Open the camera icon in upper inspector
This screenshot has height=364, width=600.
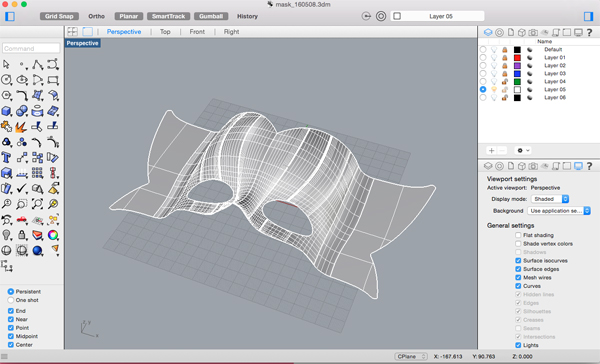point(533,33)
